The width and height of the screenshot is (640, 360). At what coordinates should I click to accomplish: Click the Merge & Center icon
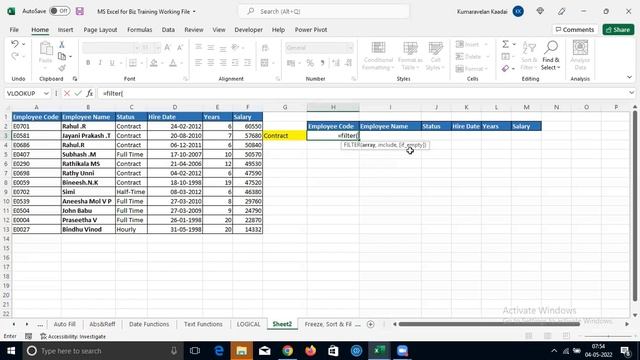[x=264, y=63]
